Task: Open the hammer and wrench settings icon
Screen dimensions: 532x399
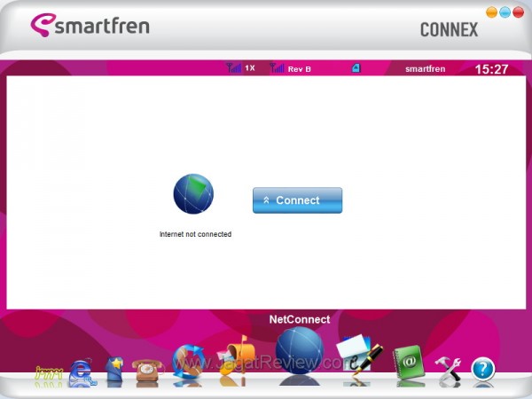Action: click(x=448, y=369)
